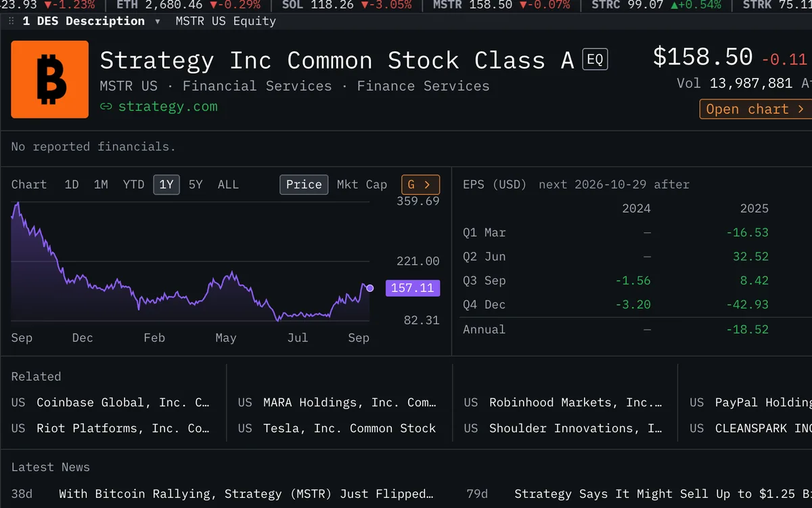Click the EQ badge next to stock name
The width and height of the screenshot is (812, 508).
tap(595, 60)
